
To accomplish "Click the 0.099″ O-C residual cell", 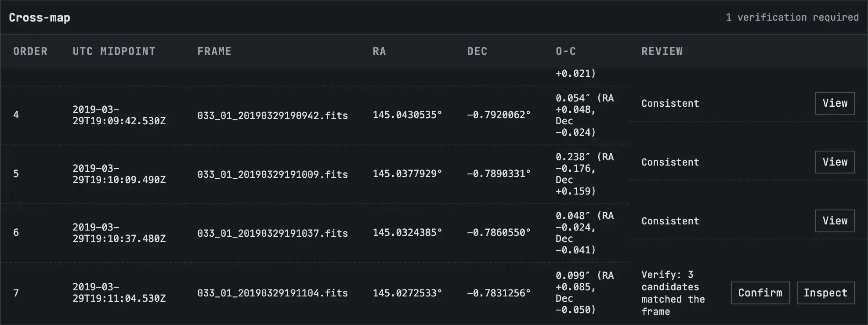I will pos(585,292).
